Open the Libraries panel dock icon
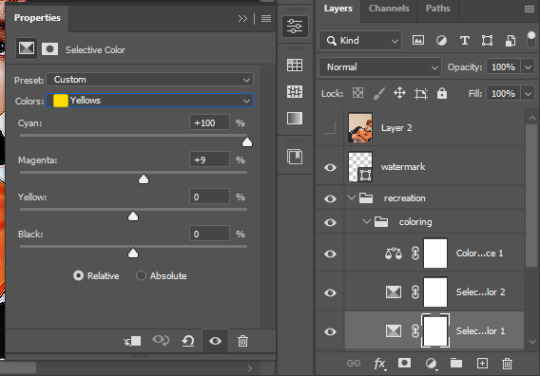This screenshot has height=376, width=540. pyautogui.click(x=295, y=157)
